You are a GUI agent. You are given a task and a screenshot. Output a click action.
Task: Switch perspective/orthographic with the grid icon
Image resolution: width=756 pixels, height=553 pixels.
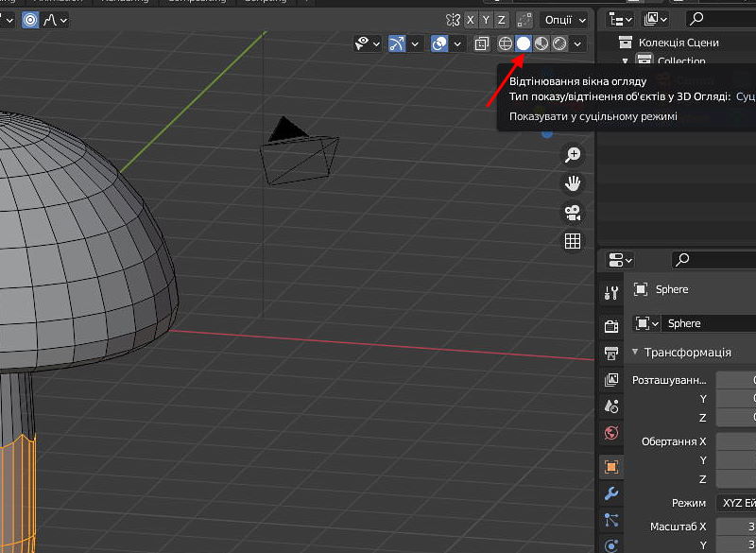[573, 241]
